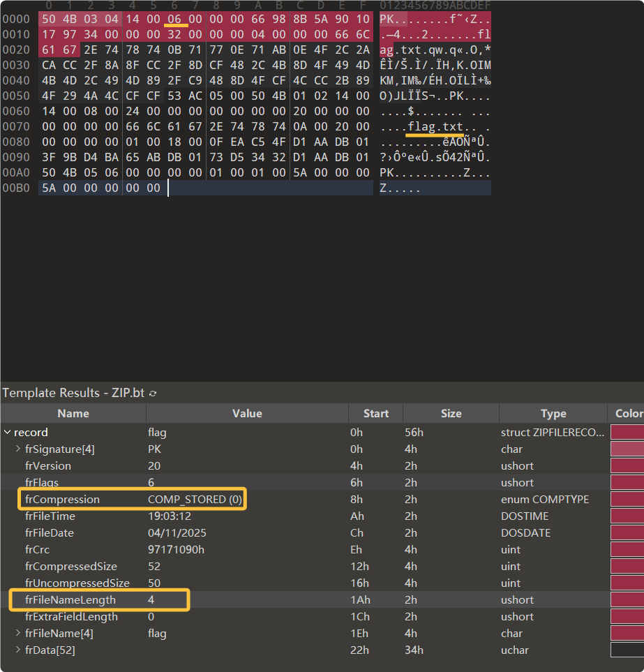Screen dimensions: 644x672
Task: Click the dark color swatch of frData row
Action: coord(627,650)
